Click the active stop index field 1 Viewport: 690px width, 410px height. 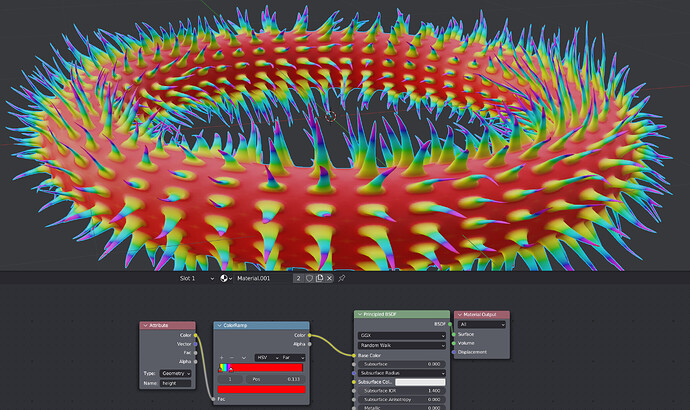coord(230,379)
